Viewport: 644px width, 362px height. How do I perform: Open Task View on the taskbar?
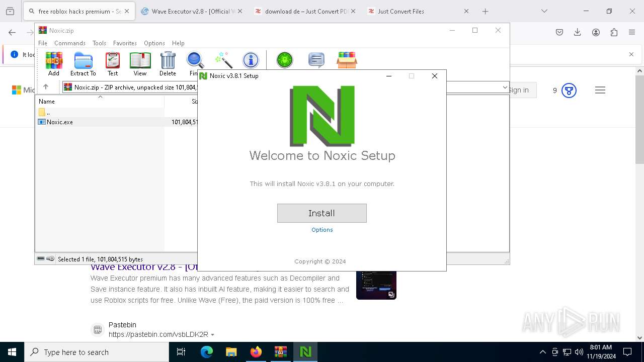[181, 352]
